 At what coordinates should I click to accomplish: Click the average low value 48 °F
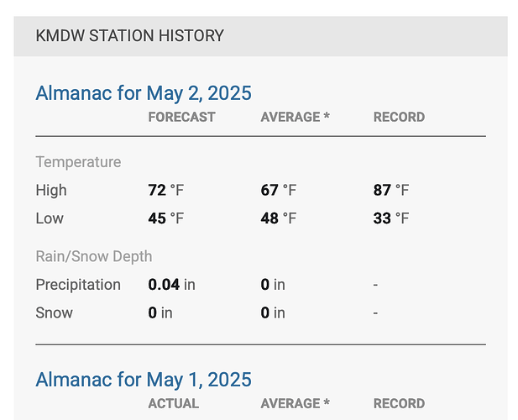point(279,218)
